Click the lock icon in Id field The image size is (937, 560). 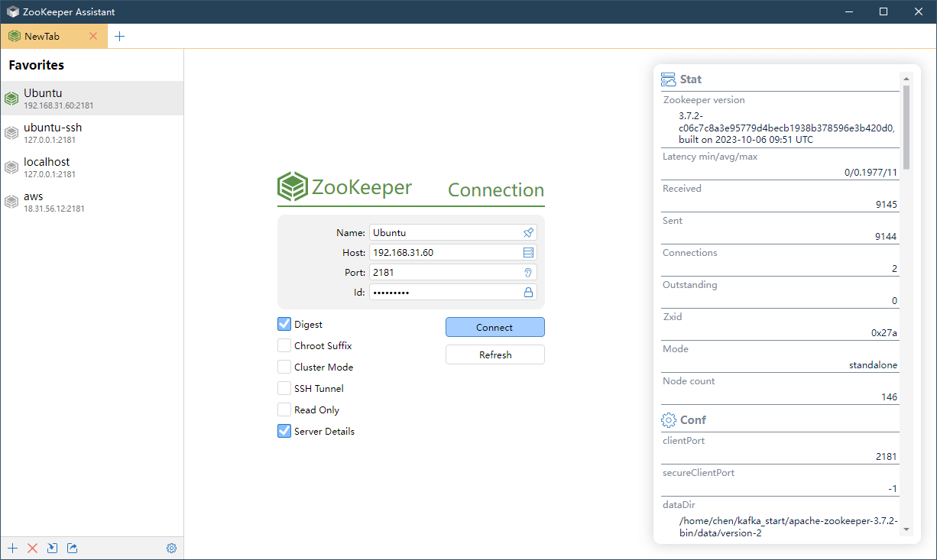[528, 292]
